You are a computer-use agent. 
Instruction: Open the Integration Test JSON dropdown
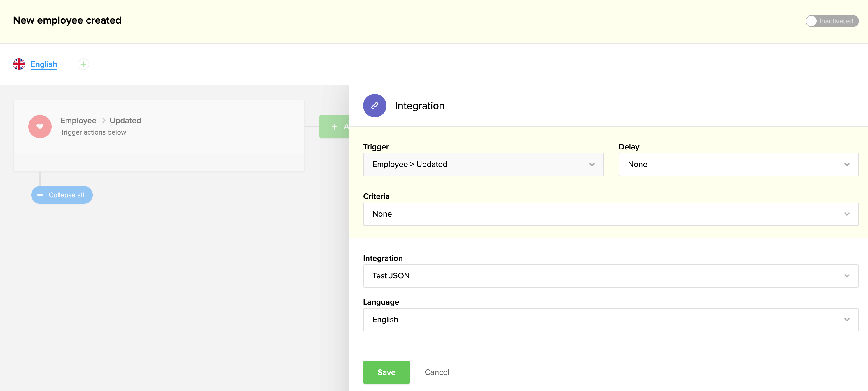click(610, 276)
